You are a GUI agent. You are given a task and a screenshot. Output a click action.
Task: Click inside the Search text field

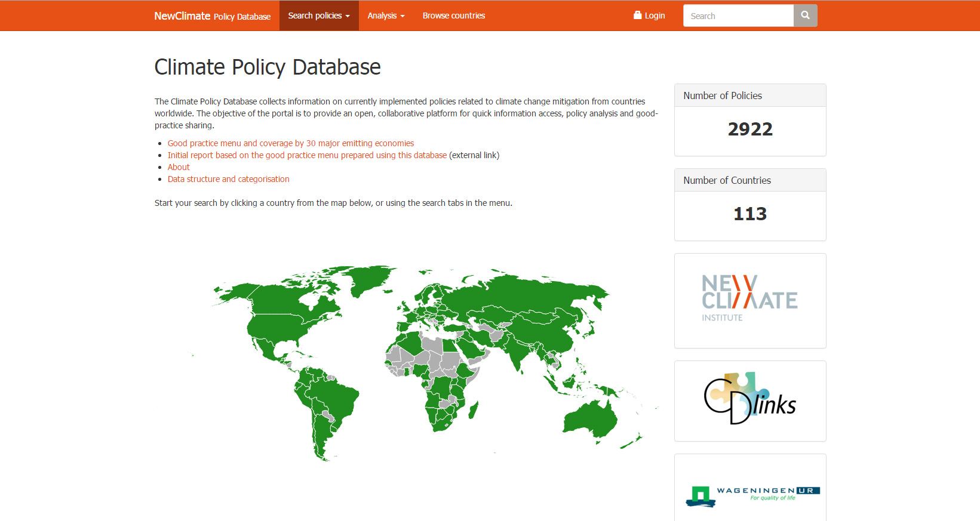click(x=738, y=16)
